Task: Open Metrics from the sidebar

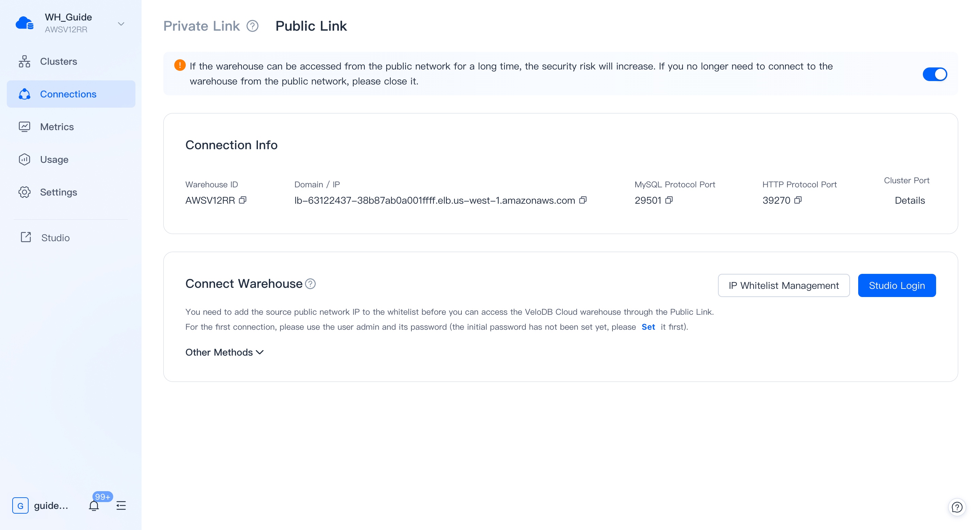Action: coord(57,127)
